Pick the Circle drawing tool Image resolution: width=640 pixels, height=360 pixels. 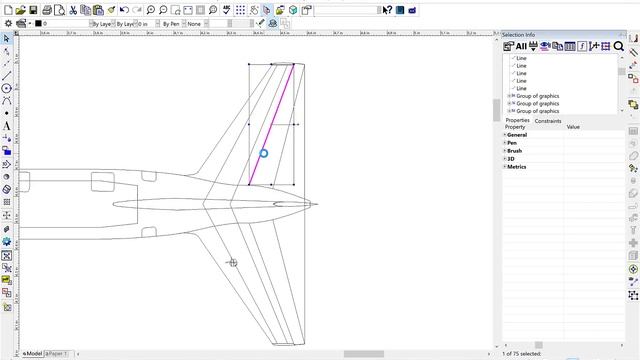point(7,88)
